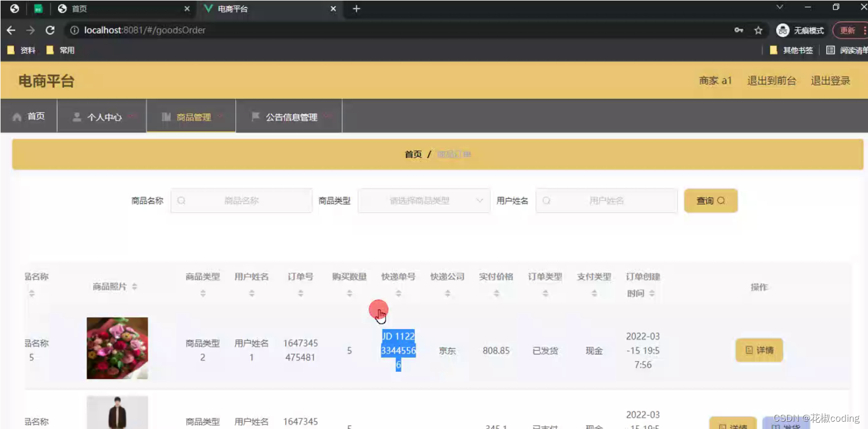868x429 pixels.
Task: Open the Chrome three-dot menu
Action: click(865, 30)
